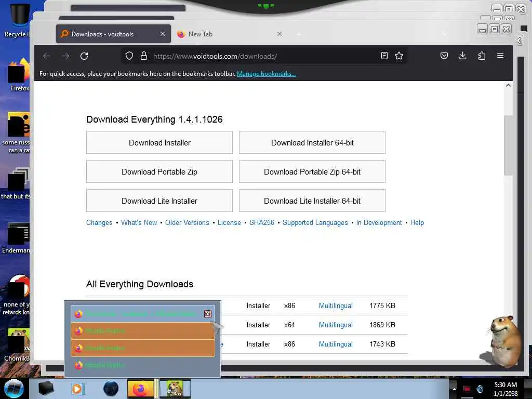The width and height of the screenshot is (532, 399).
Task: Go forward to the next page
Action: pyautogui.click(x=65, y=56)
